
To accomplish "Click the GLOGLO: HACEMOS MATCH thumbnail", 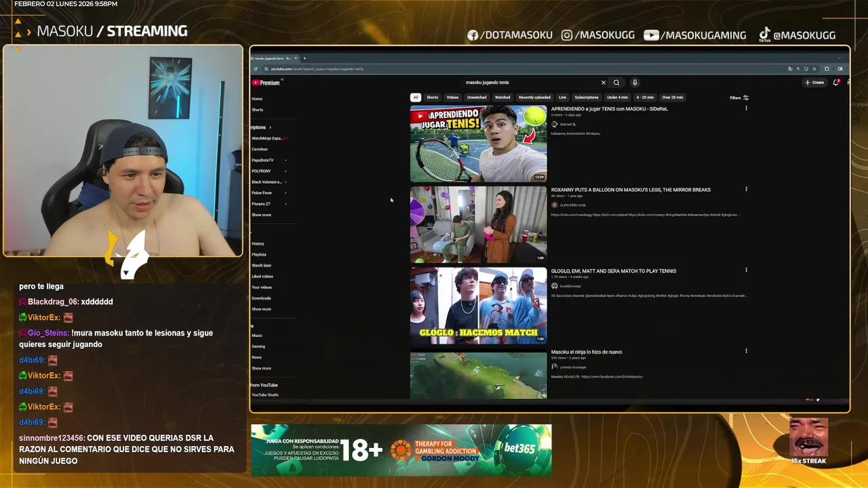I will click(x=478, y=305).
